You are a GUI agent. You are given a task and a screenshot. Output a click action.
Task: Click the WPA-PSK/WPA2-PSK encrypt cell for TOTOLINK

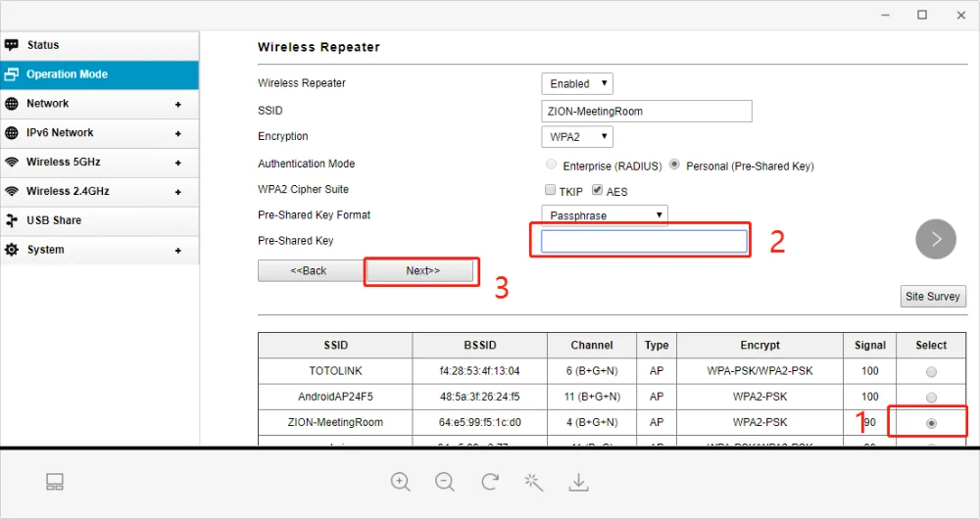pyautogui.click(x=760, y=371)
